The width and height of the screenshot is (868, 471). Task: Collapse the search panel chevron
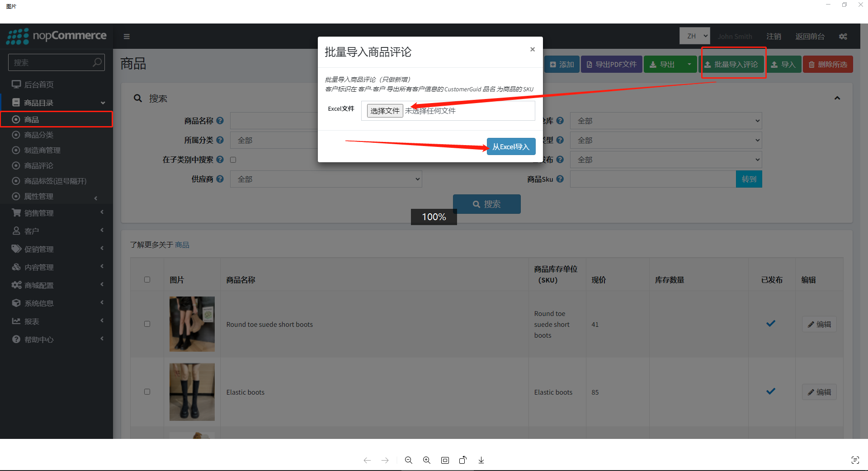[837, 98]
